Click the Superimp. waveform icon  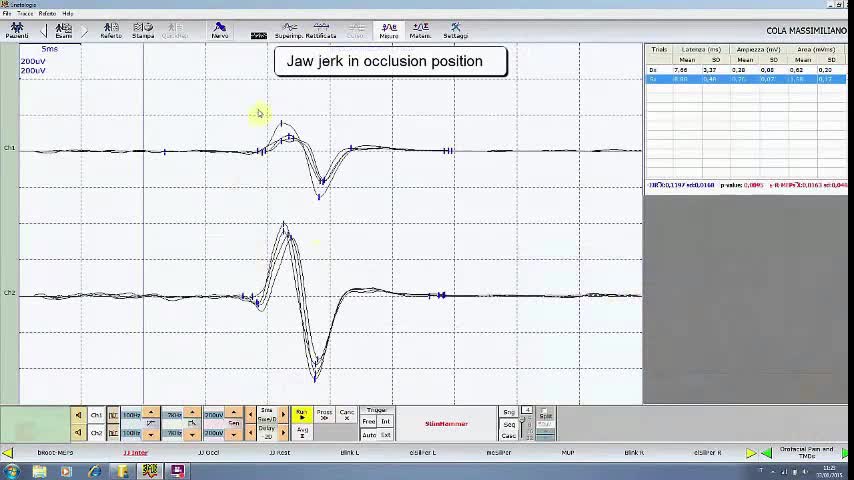pos(289,30)
